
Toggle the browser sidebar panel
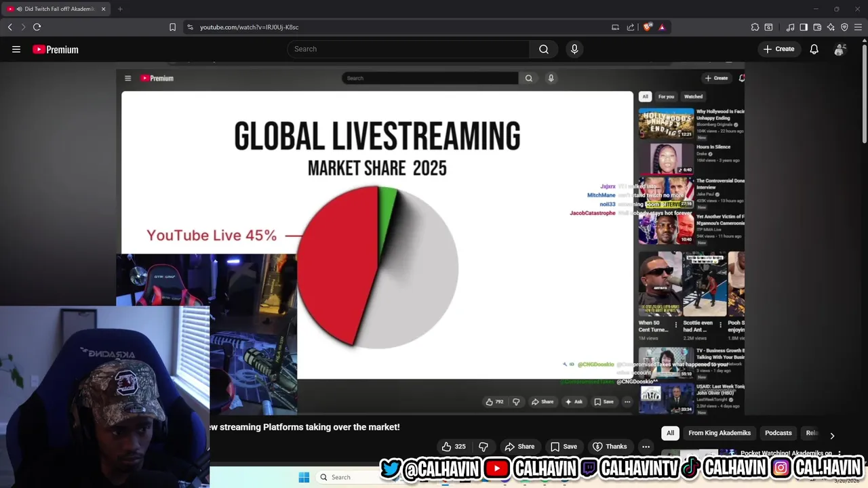tap(804, 27)
